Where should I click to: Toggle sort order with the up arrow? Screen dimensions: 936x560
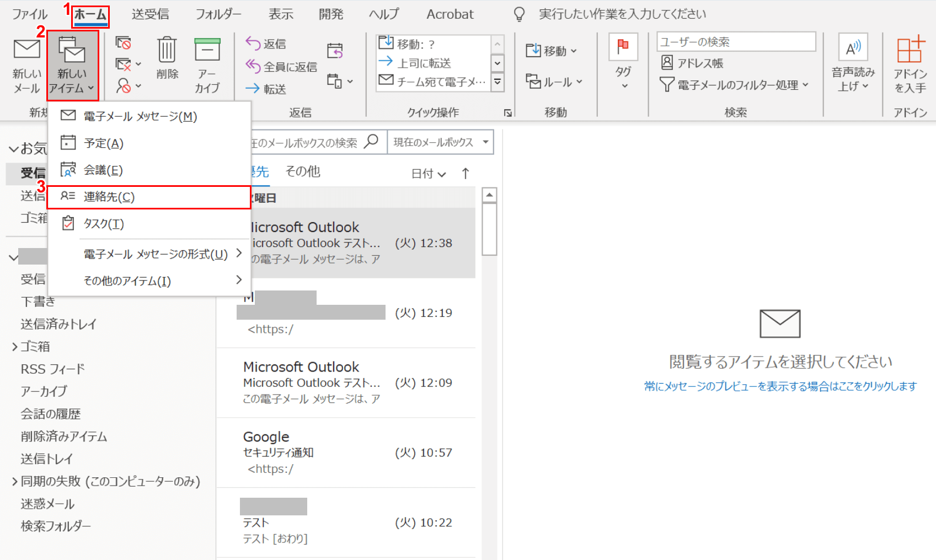(x=466, y=174)
